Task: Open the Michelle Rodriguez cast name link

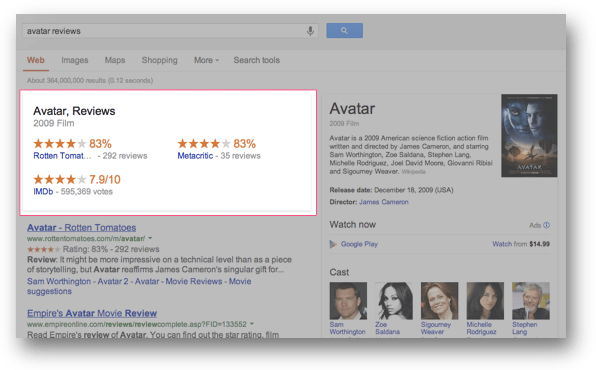Action: (481, 328)
